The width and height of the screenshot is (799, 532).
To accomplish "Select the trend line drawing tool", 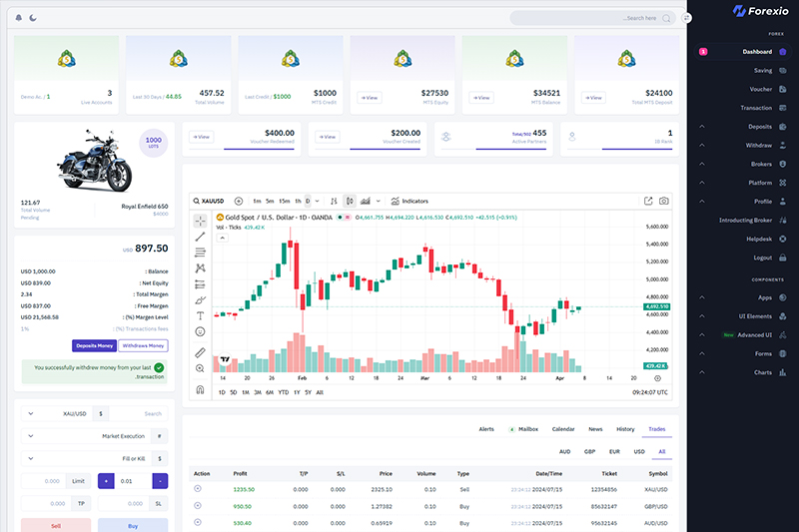I will 200,236.
